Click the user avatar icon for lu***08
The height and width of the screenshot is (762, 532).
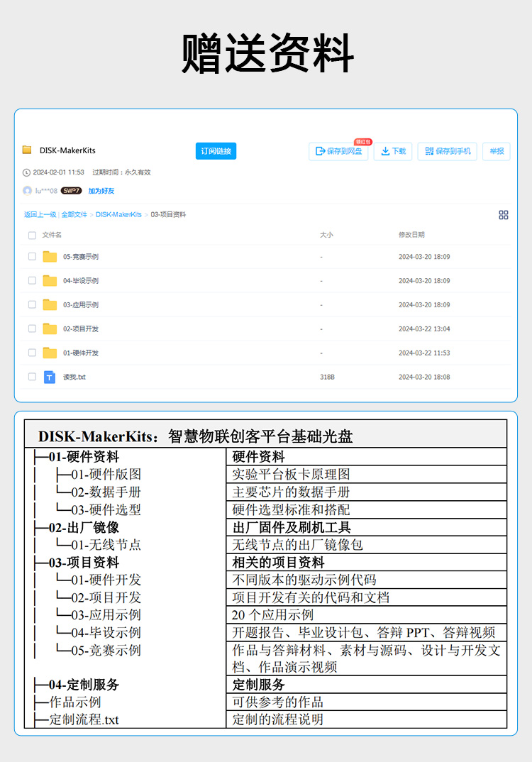coord(28,190)
